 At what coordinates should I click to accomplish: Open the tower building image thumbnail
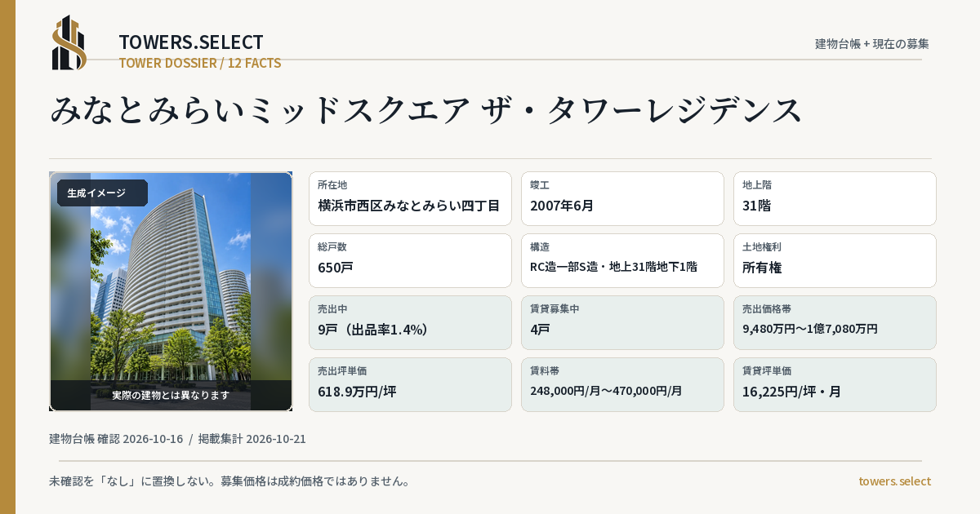[171, 291]
